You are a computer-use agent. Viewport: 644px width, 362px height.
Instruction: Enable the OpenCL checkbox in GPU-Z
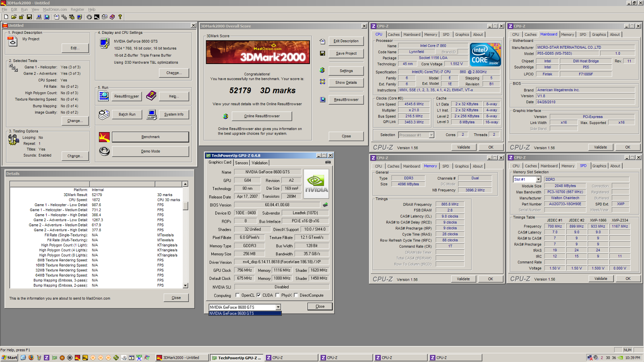[x=237, y=295]
